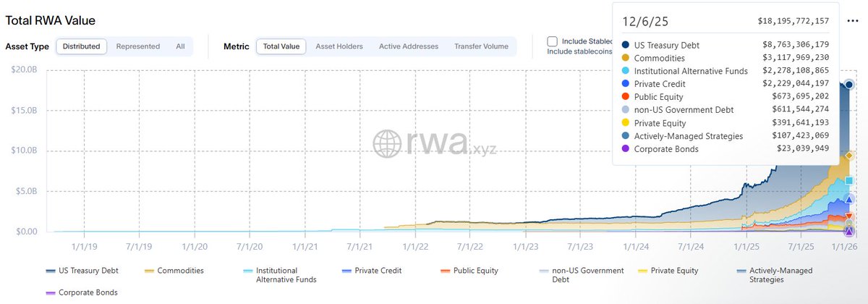Viewport: 868px width, 304px height.
Task: Click the 1/1/19 x-axis label
Action: click(x=84, y=246)
